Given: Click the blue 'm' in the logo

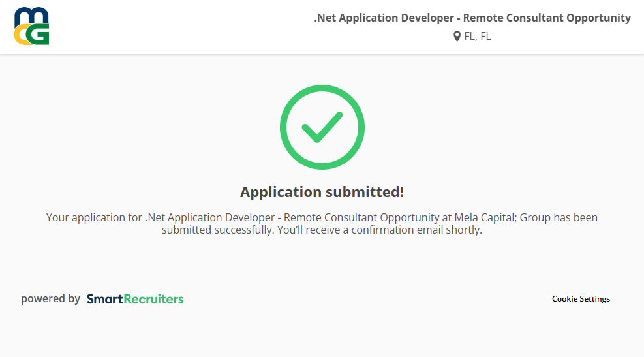Looking at the screenshot, I should [x=30, y=16].
